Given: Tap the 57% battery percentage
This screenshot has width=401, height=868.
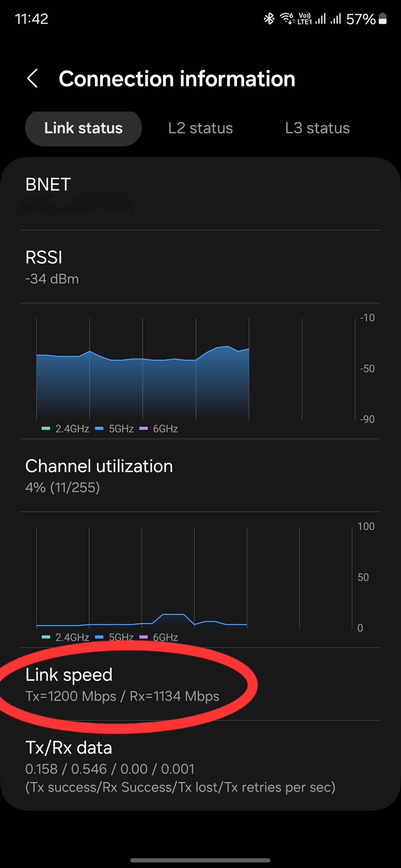Looking at the screenshot, I should coord(361,19).
